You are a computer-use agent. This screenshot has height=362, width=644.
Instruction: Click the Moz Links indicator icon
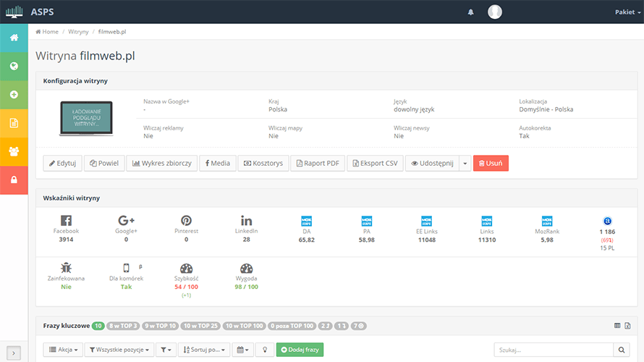click(487, 221)
